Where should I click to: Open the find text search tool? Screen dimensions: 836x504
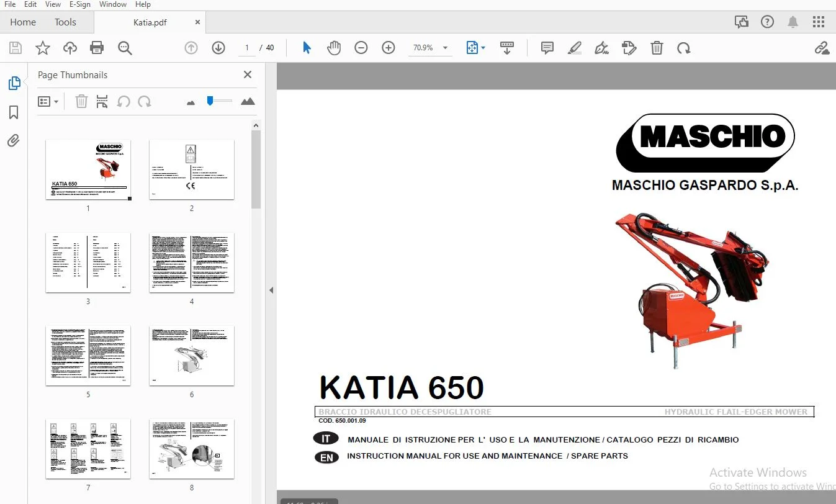click(125, 48)
